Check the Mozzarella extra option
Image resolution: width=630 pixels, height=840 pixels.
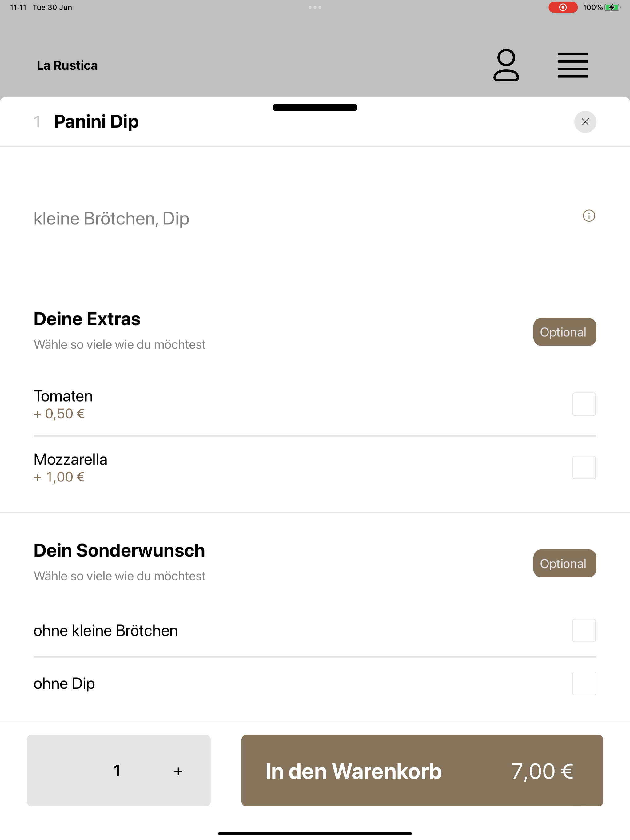(x=584, y=467)
